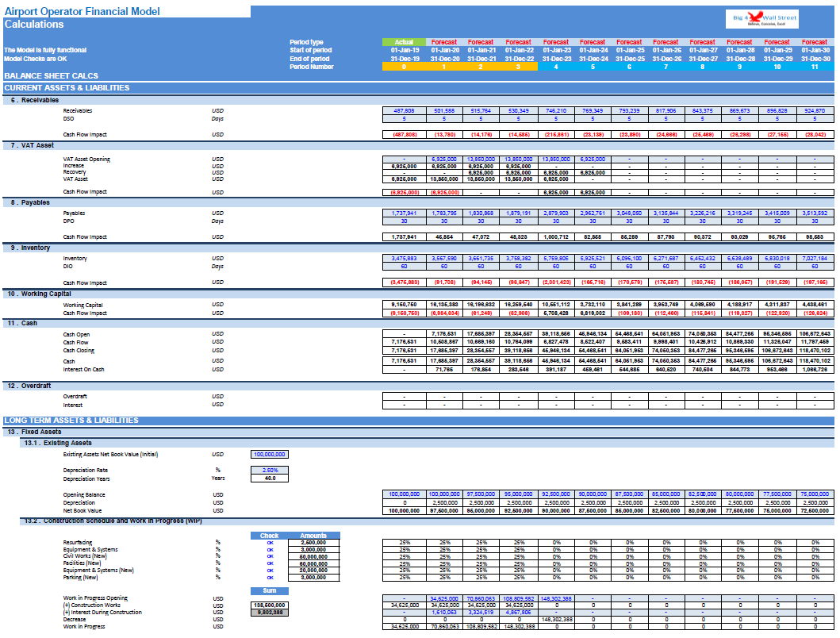Viewport: 840px width, 638px height.
Task: Select the '01-Jan-25' start of period cell
Action: [630, 51]
